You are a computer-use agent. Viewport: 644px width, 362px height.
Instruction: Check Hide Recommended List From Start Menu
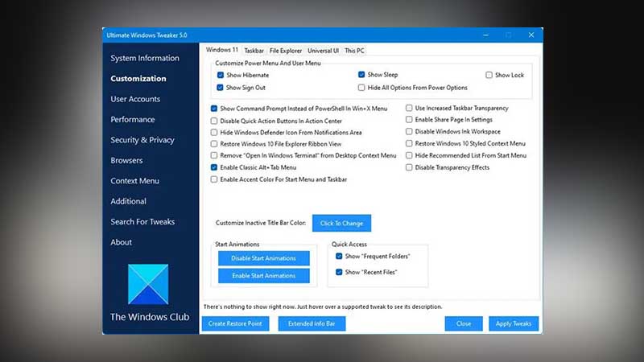(x=409, y=155)
